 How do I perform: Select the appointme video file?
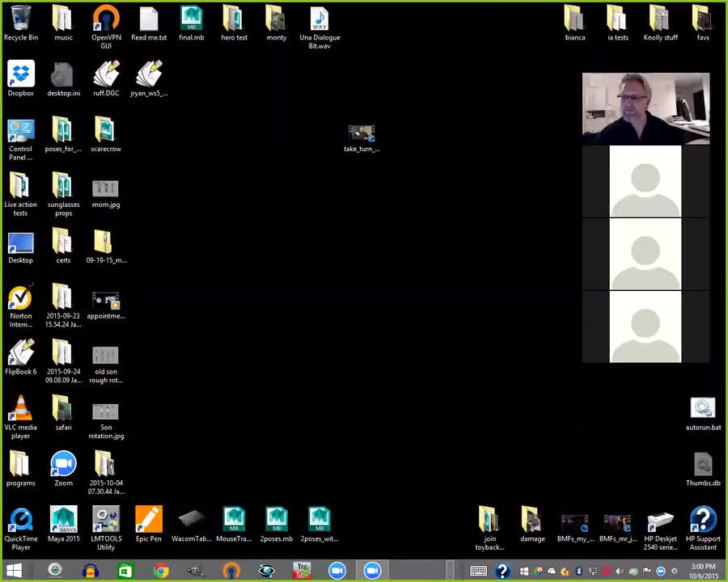click(x=106, y=306)
